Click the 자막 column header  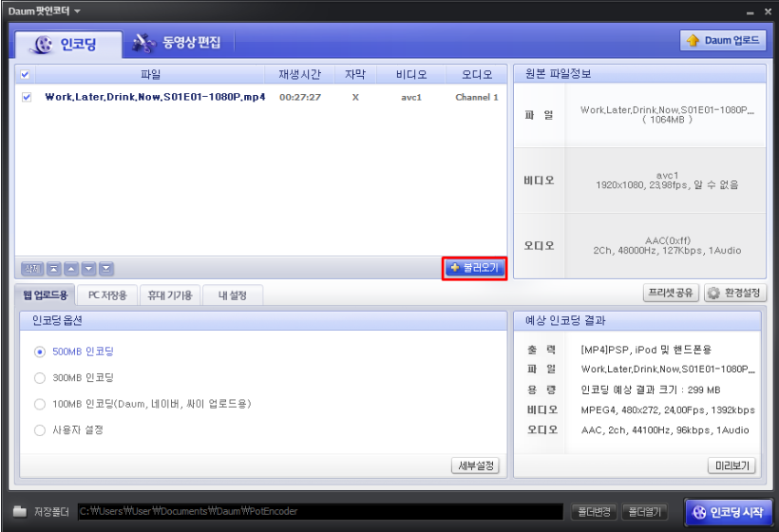click(355, 74)
